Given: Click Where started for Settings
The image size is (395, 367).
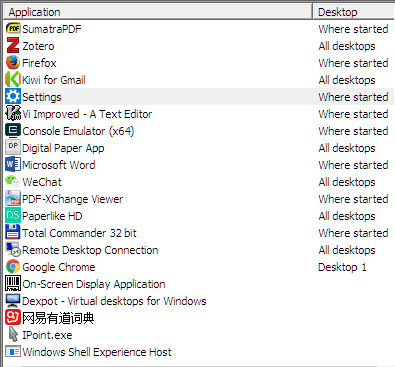Looking at the screenshot, I should click(353, 97).
